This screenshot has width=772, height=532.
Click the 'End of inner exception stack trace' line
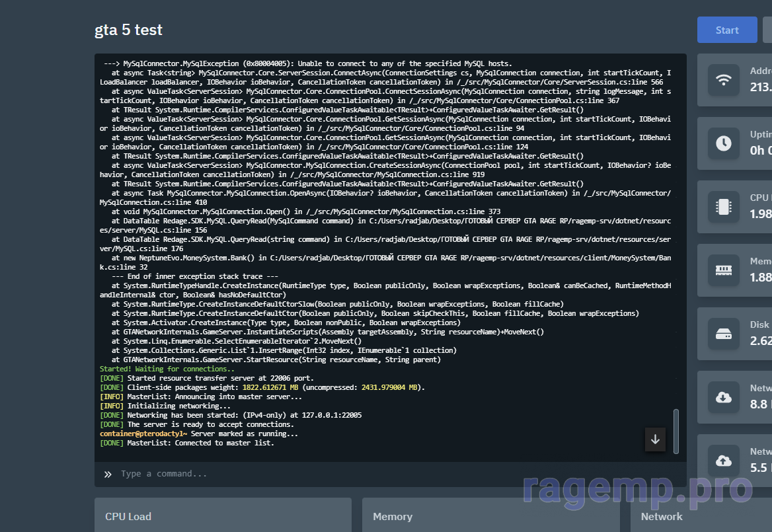point(195,276)
